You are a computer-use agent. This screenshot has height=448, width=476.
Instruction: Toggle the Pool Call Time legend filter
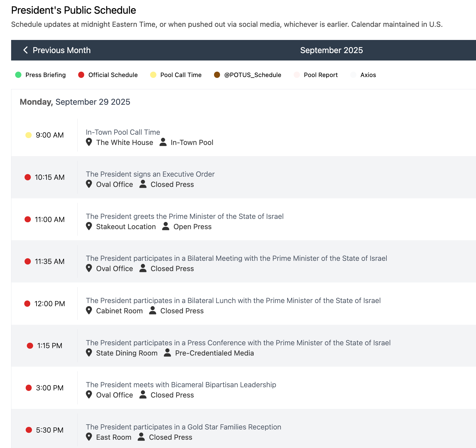pos(176,75)
